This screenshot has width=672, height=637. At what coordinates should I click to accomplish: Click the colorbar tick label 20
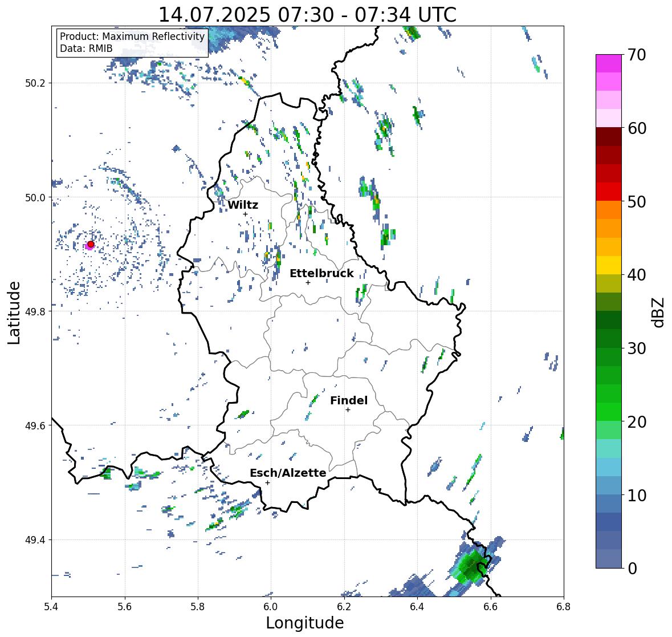[x=637, y=422]
